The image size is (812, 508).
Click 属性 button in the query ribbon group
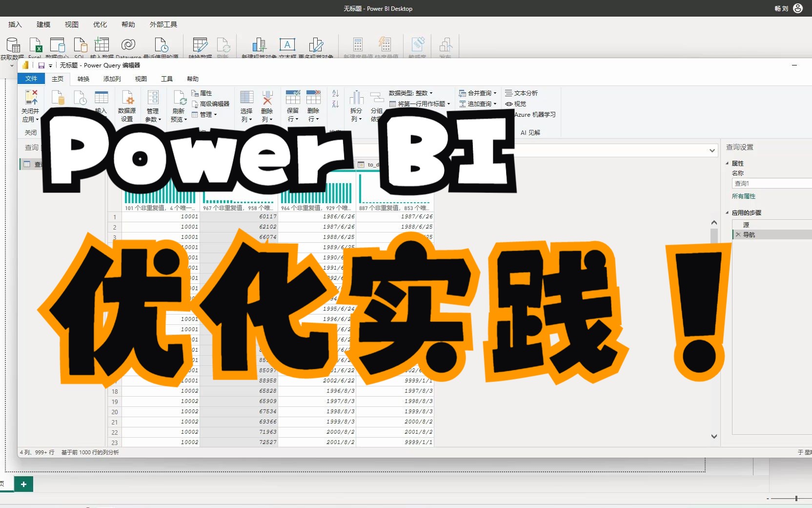pos(202,93)
